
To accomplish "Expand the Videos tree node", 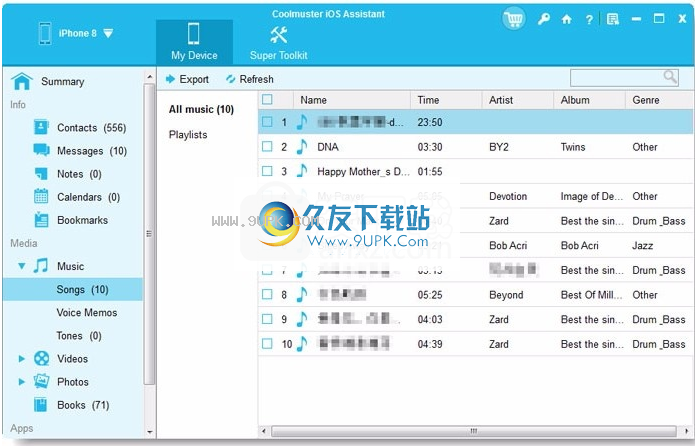I will coord(21,358).
